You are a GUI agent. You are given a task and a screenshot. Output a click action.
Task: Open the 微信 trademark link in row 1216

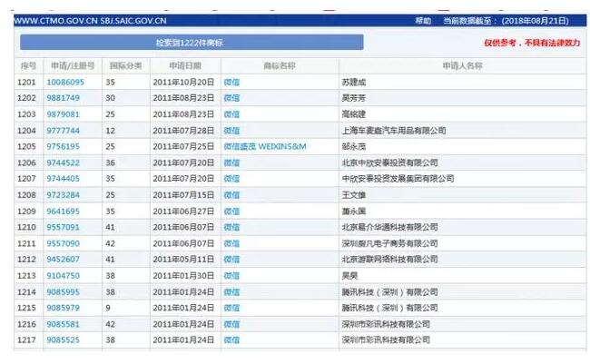[231, 324]
